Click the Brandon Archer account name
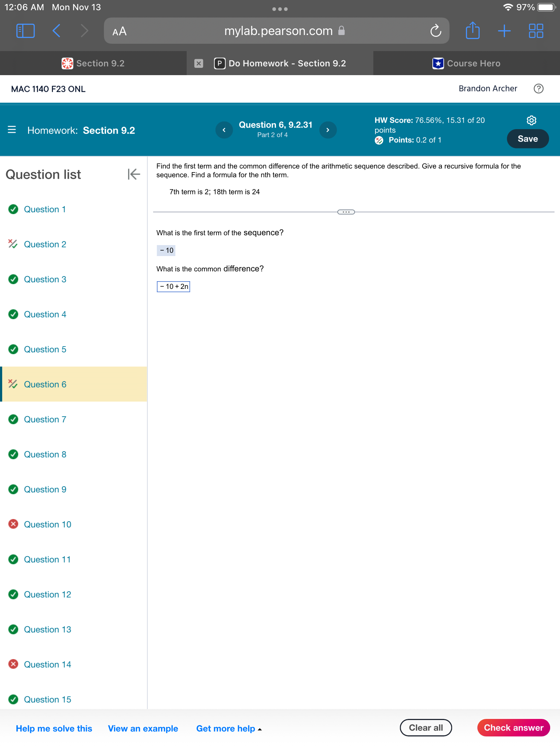Screen dimensions: 560x747 488,89
